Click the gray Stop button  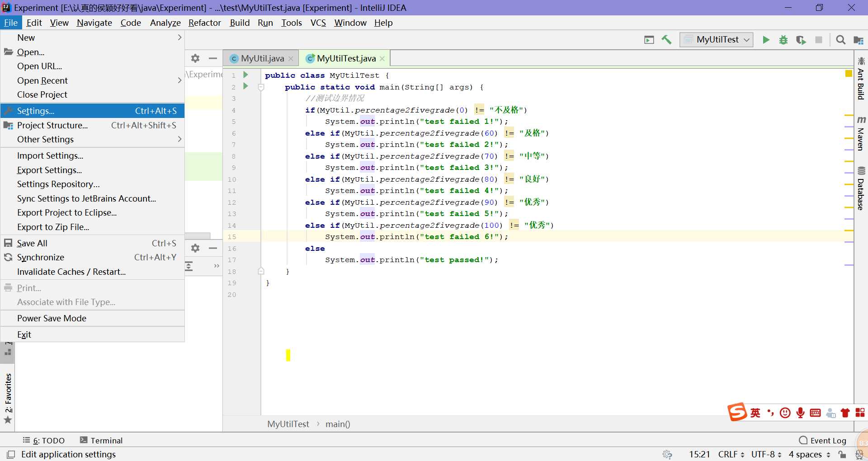(x=818, y=40)
